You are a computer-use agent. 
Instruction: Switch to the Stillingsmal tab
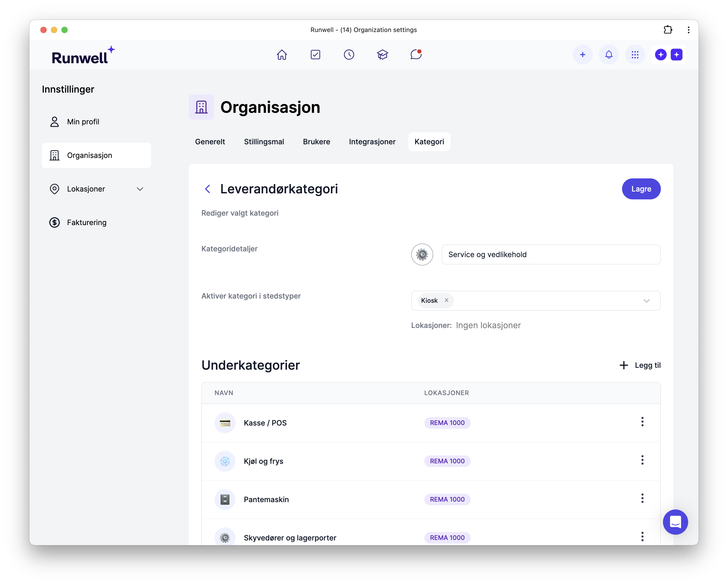[264, 142]
